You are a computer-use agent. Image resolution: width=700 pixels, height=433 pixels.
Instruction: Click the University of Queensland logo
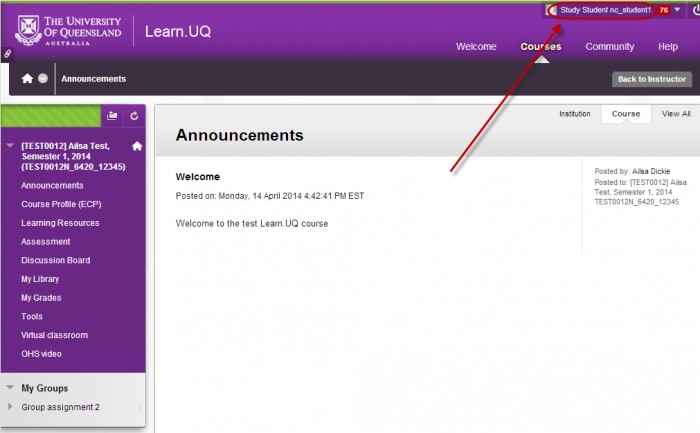(x=68, y=31)
